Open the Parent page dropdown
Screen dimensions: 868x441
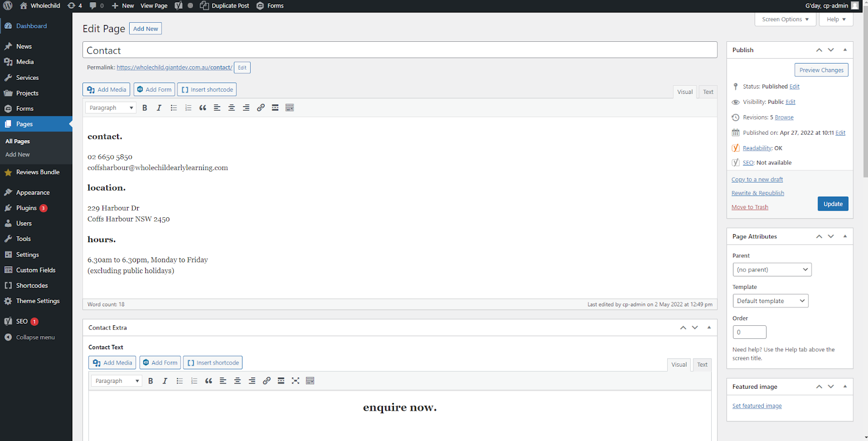pos(771,269)
